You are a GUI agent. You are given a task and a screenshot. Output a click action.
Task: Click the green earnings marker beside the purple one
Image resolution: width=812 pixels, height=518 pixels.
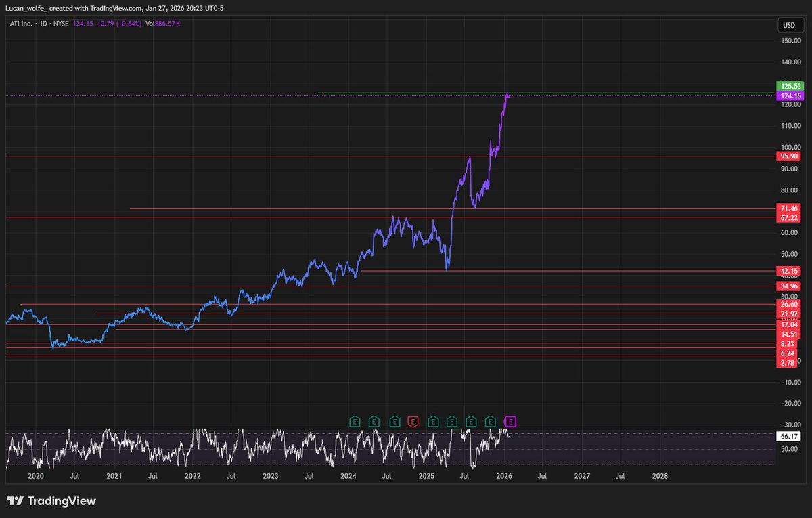click(x=491, y=422)
